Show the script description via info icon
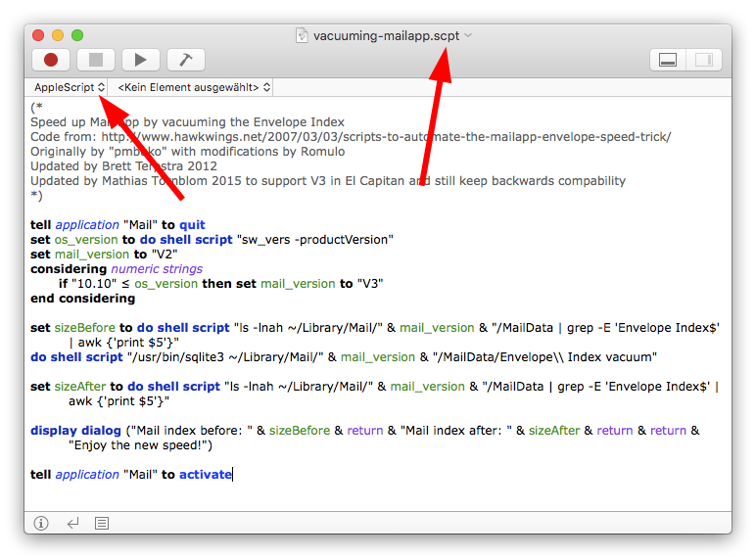The width and height of the screenshot is (756, 558). (x=41, y=524)
